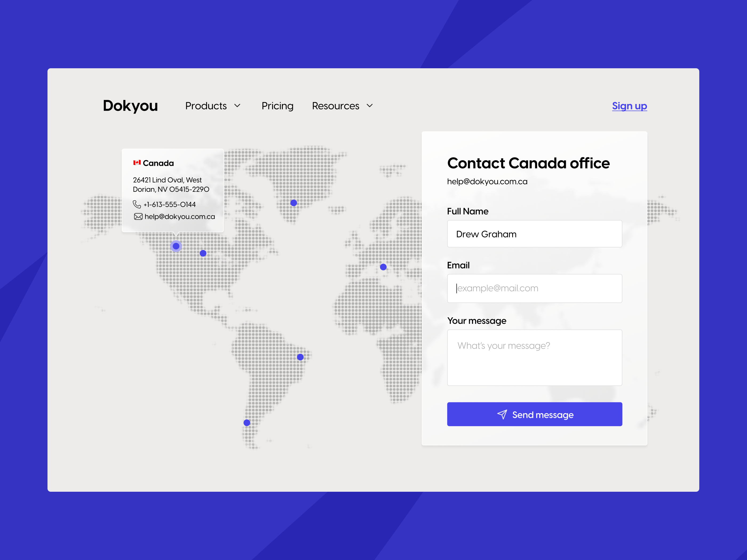Click the phone icon in the Canada tooltip

[x=137, y=205]
